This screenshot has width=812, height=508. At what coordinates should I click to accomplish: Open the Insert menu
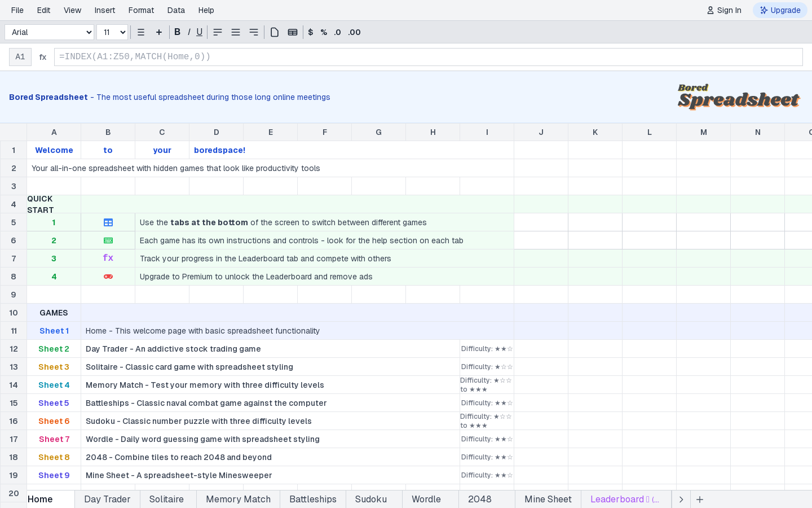tap(105, 10)
